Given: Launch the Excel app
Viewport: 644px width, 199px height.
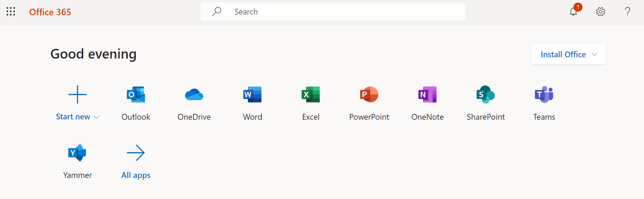Looking at the screenshot, I should click(x=311, y=95).
